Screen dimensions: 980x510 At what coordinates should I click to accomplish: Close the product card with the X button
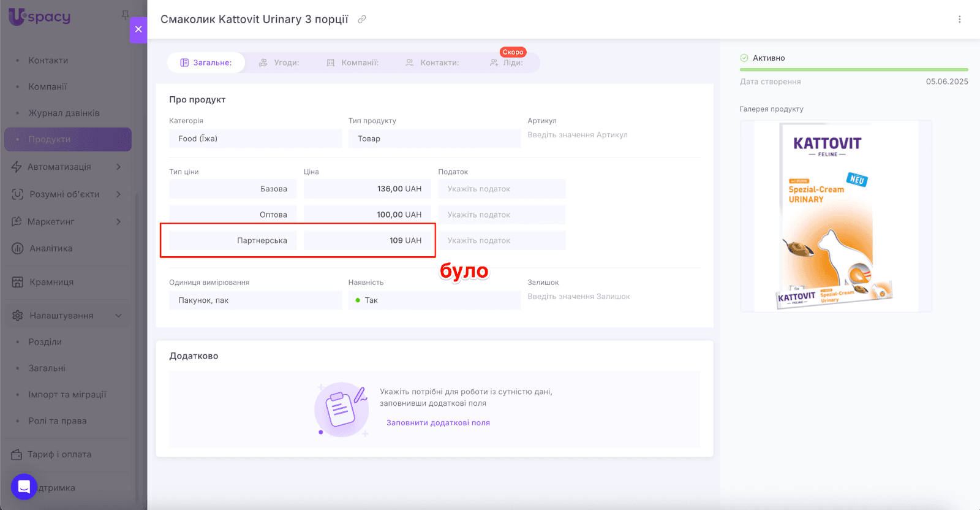(x=138, y=29)
